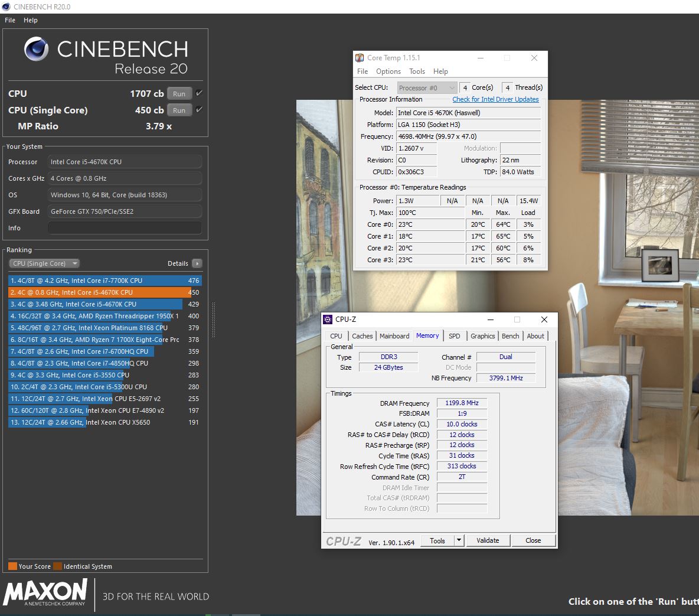Open the ranking type dropdown CPU (Single Core)
Image resolution: width=699 pixels, height=616 pixels.
(x=44, y=263)
